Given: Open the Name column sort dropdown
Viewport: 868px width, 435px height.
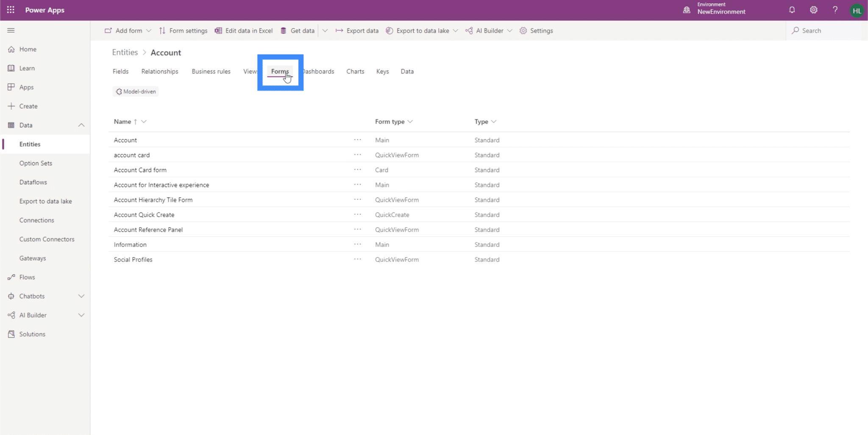Looking at the screenshot, I should pos(144,122).
